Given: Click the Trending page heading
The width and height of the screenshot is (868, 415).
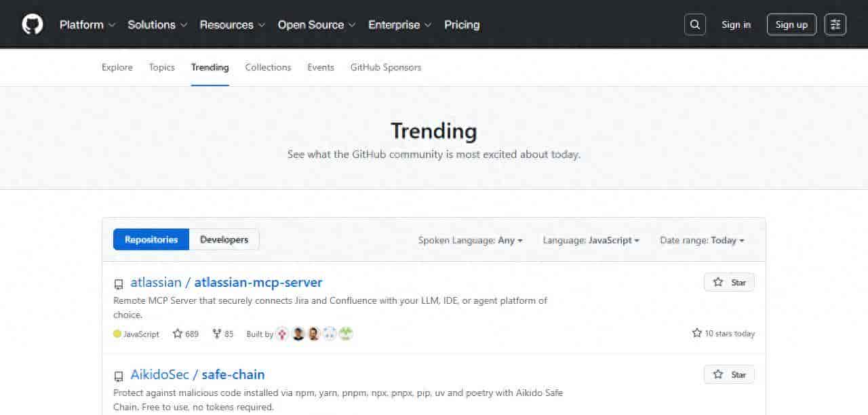Looking at the screenshot, I should pos(434,130).
